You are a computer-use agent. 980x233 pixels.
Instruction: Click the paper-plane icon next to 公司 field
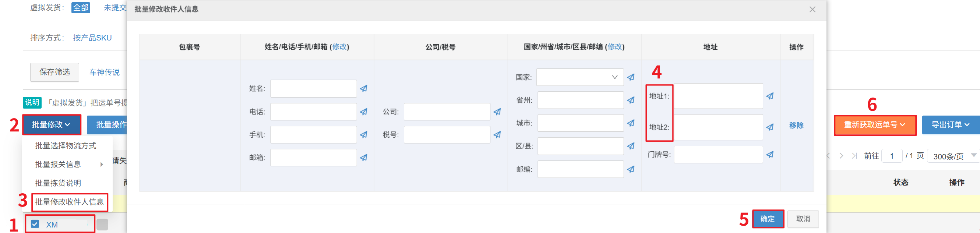[x=497, y=112]
